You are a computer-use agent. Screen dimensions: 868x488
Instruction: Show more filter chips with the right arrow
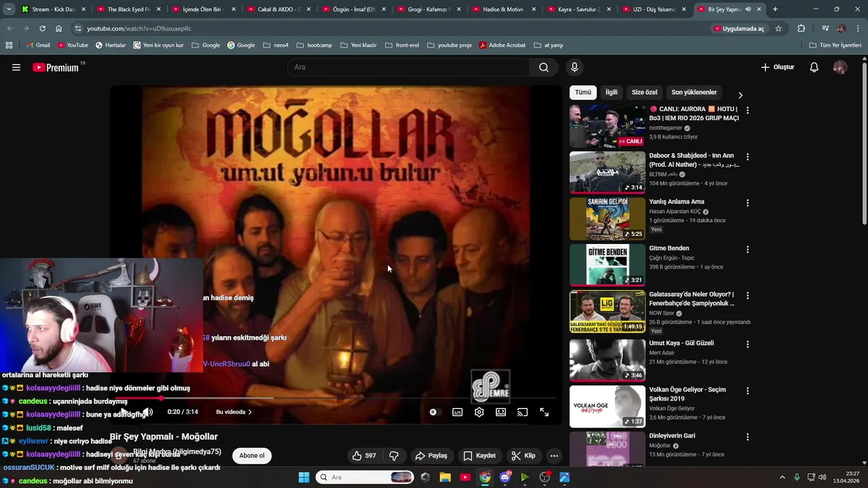click(x=741, y=95)
